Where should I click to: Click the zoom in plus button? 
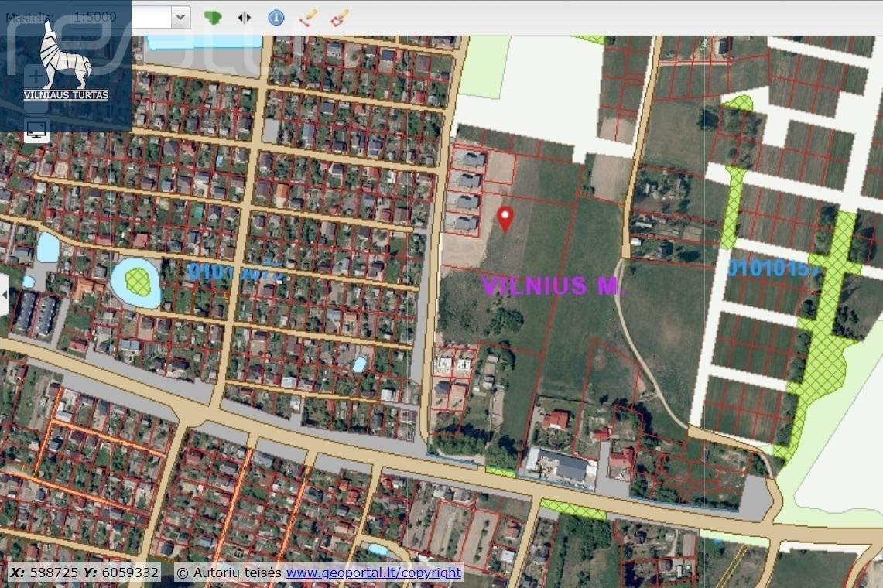tap(36, 77)
